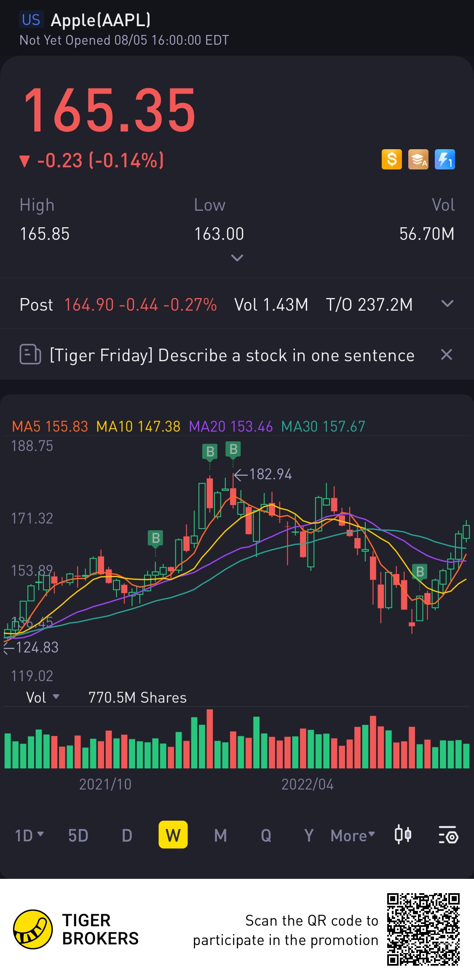Tap the Post Vol 1.43M text
This screenshot has width=474, height=980.
(271, 305)
